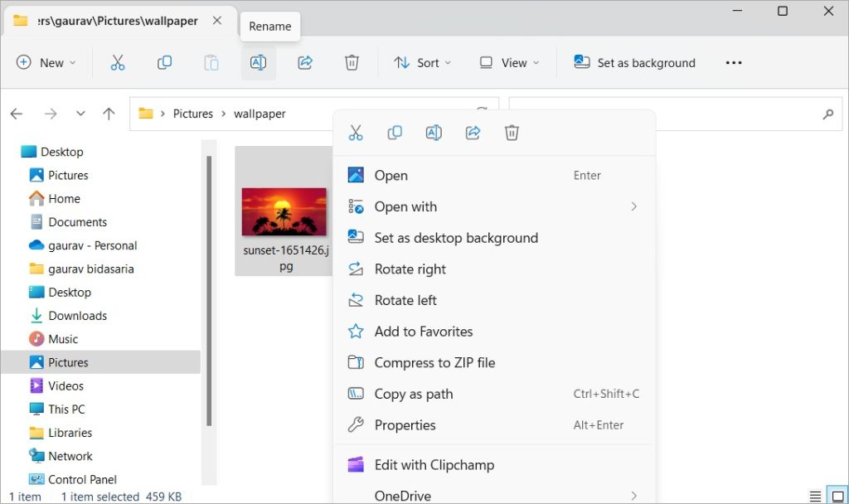Click the Cut scissors icon in the context menu
Viewport: 849px width, 504px height.
[356, 133]
